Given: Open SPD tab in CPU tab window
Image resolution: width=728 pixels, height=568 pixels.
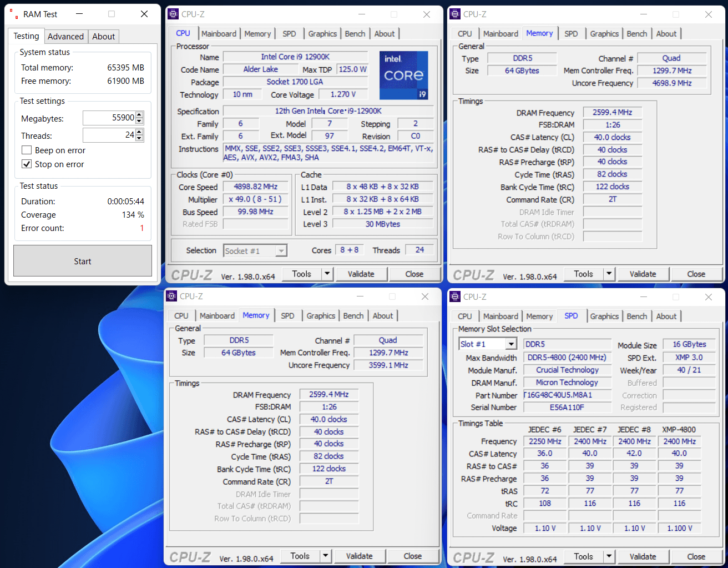Looking at the screenshot, I should pyautogui.click(x=289, y=34).
